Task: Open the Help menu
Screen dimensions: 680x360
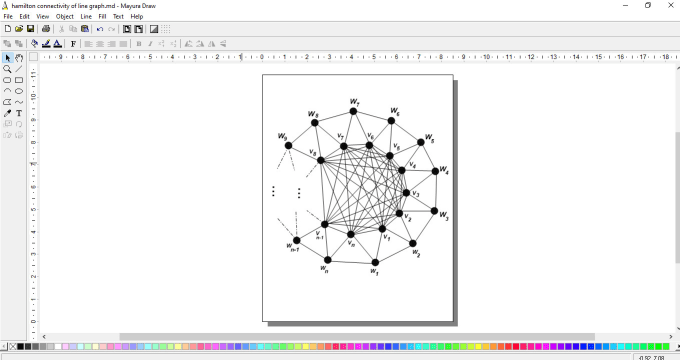Action: (137, 16)
